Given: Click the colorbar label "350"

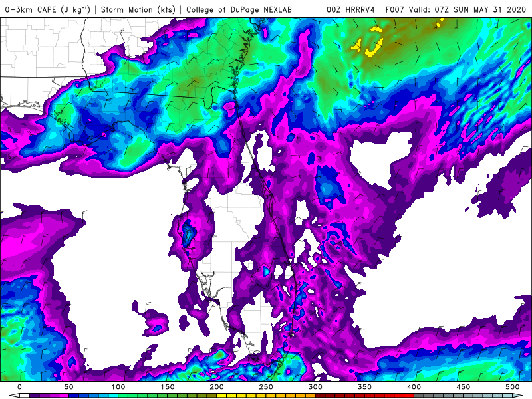Looking at the screenshot, I should [x=364, y=387].
